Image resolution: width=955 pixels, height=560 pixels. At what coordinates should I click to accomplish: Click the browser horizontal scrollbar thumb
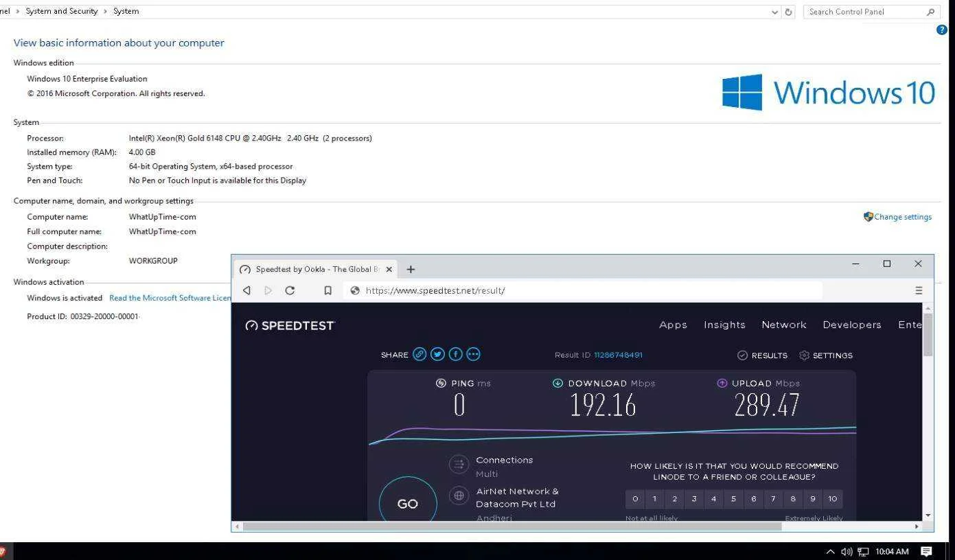(512, 526)
